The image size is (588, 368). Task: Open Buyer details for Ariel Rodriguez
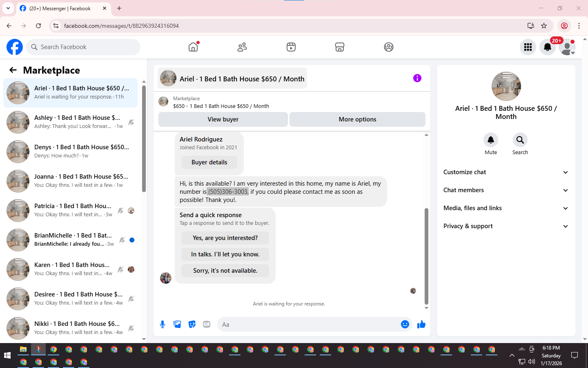click(209, 162)
